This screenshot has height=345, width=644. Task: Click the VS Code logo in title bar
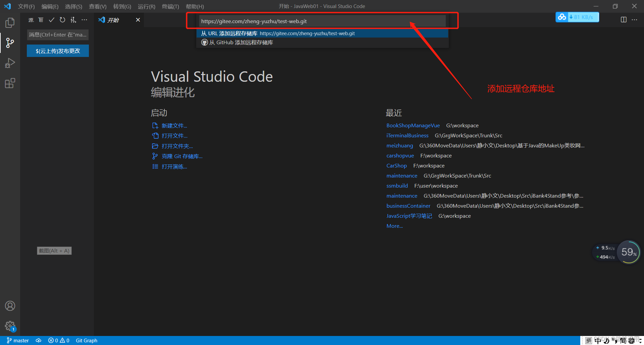pyautogui.click(x=7, y=6)
